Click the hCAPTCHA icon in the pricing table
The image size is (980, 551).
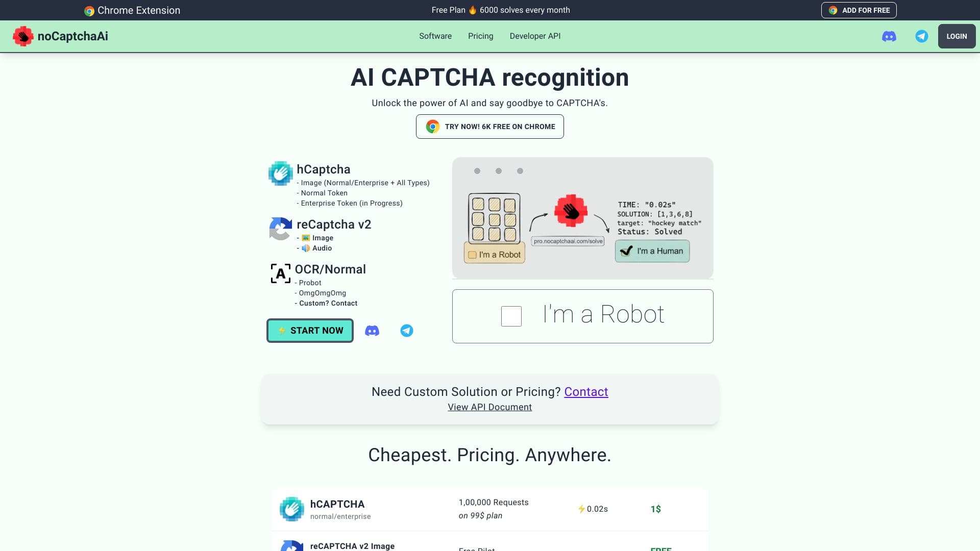coord(291,509)
